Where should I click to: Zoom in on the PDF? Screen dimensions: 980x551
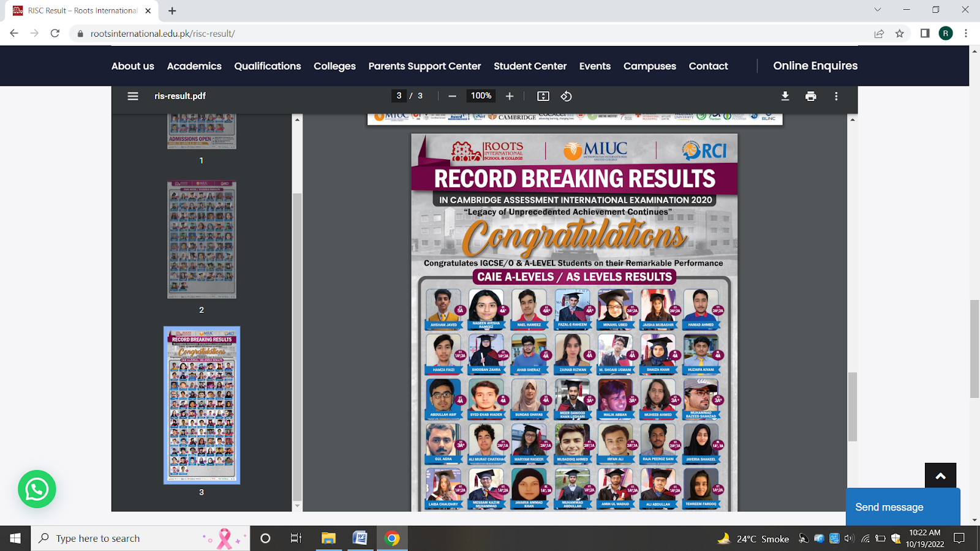pos(510,96)
